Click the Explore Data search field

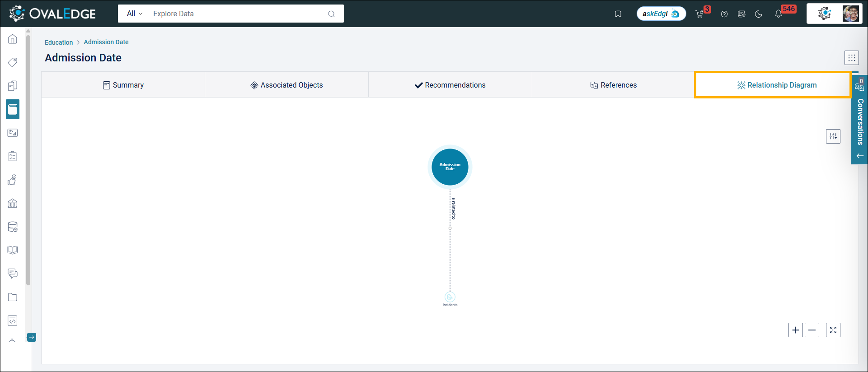(239, 14)
